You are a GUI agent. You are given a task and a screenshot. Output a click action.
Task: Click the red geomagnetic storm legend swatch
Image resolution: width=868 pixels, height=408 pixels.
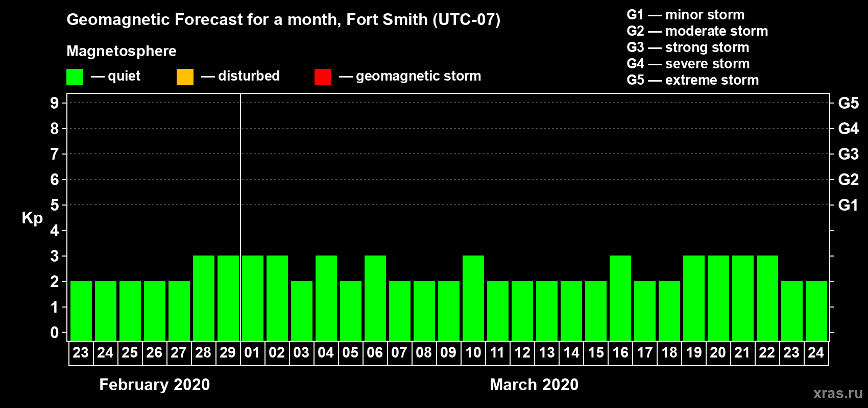click(x=323, y=77)
